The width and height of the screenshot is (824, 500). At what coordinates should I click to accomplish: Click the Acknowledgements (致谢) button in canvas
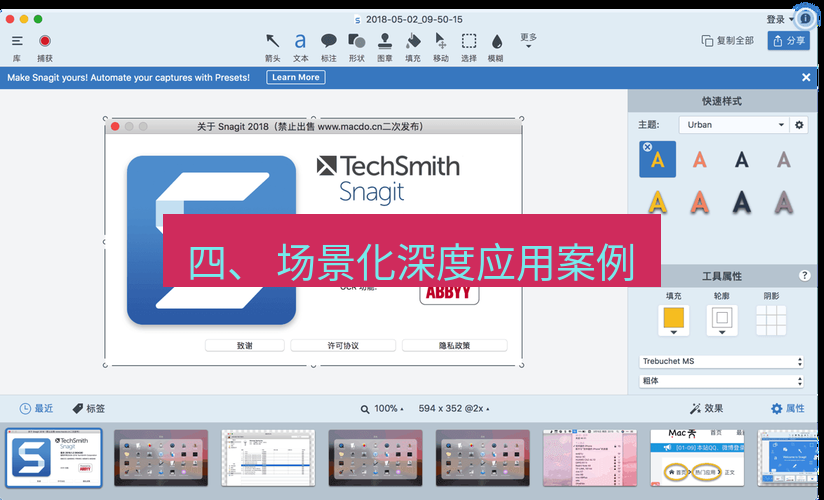pyautogui.click(x=244, y=345)
